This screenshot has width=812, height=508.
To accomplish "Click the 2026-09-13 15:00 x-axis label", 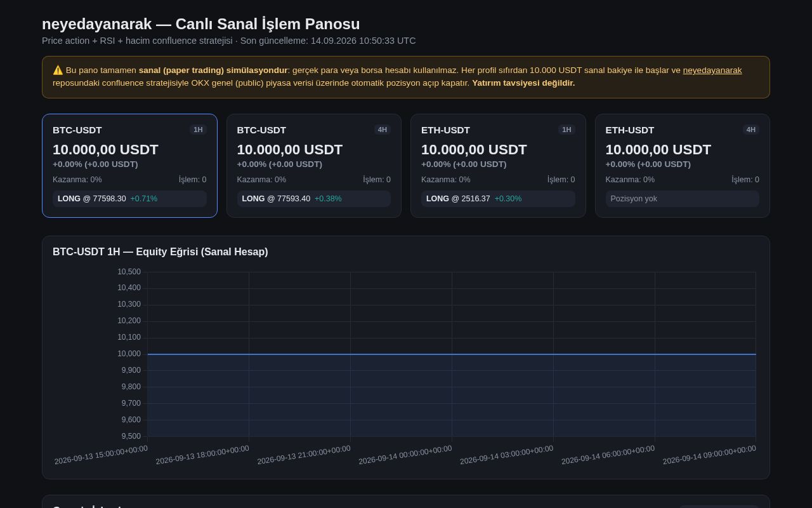I will [x=101, y=455].
